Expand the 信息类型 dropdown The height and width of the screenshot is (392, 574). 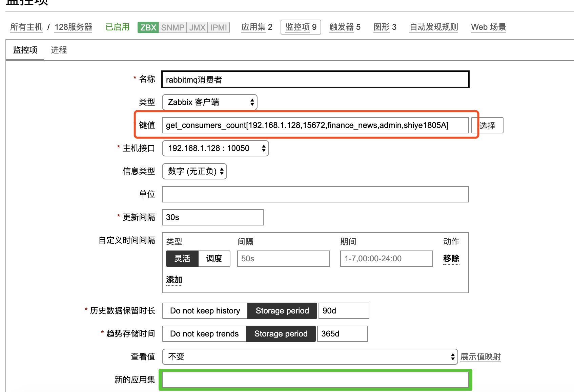click(x=194, y=171)
